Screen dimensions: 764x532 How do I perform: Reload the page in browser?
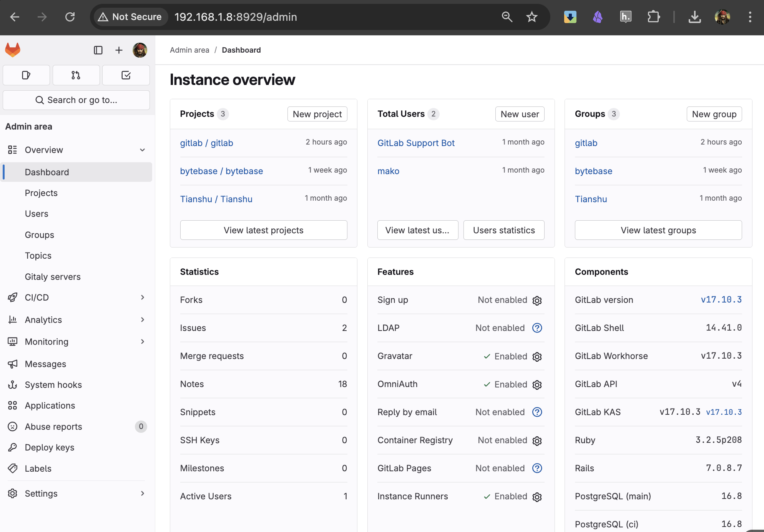click(70, 17)
